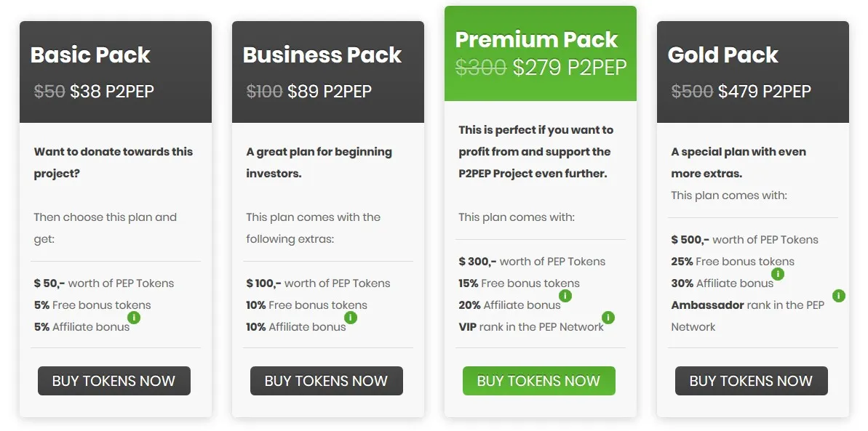
Task: Buy tokens for the Gold Pack
Action: click(x=752, y=381)
